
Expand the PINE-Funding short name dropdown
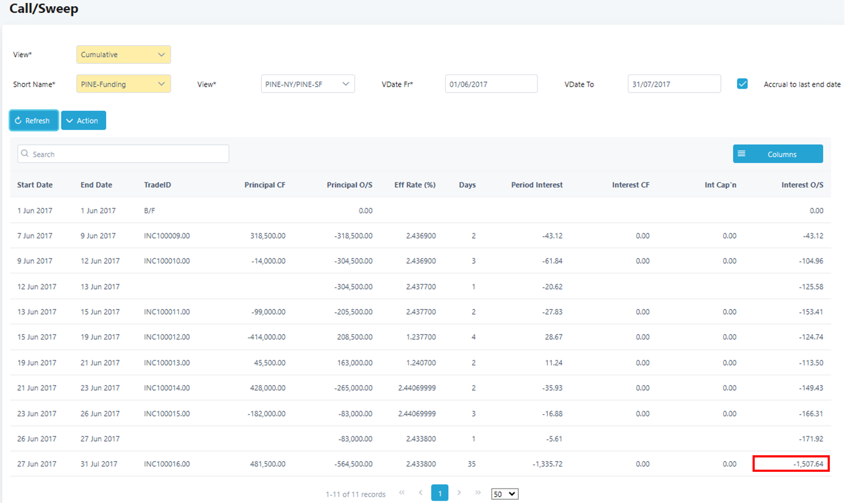pos(123,84)
